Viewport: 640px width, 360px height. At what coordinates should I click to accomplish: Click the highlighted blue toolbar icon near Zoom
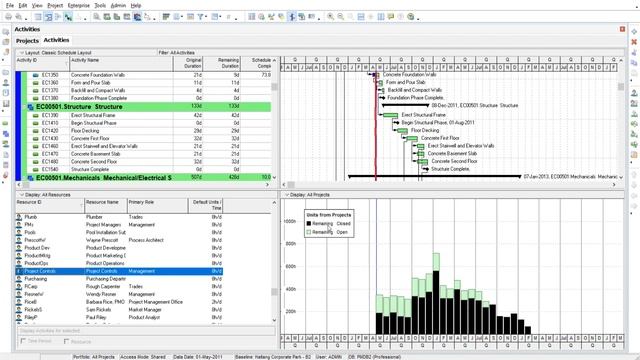(x=292, y=17)
